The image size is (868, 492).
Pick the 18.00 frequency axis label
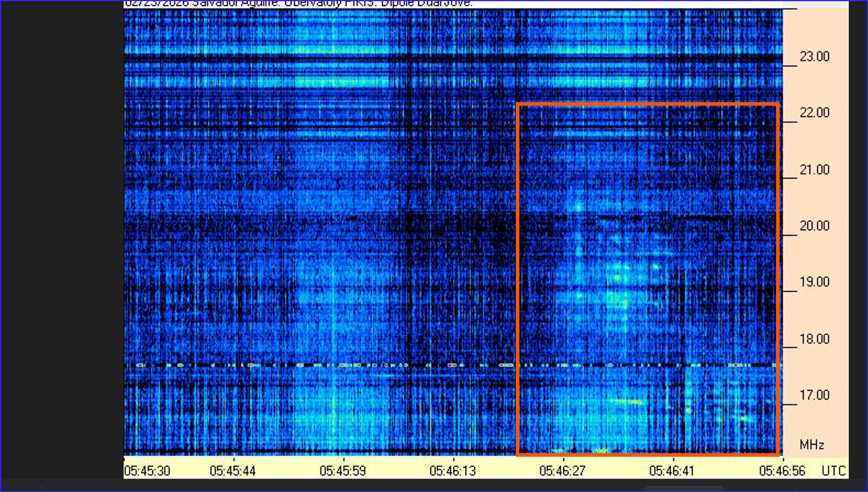tap(815, 339)
